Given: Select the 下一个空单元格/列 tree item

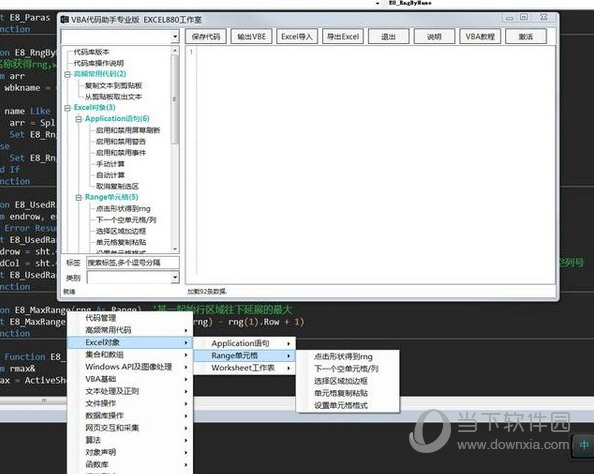Looking at the screenshot, I should pyautogui.click(x=126, y=220).
